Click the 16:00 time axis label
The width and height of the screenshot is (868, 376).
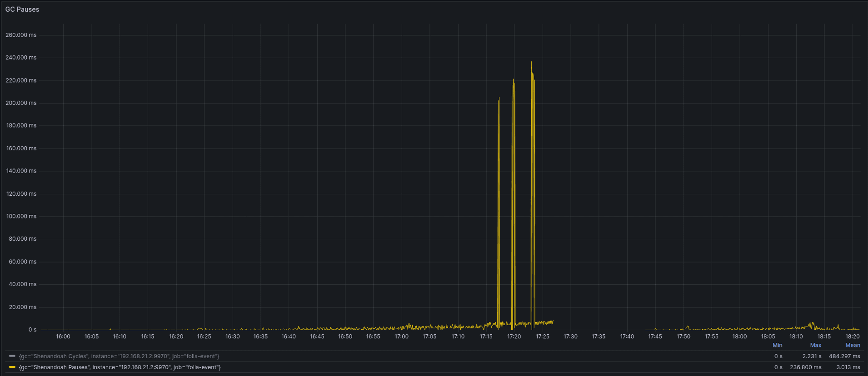pos(63,336)
